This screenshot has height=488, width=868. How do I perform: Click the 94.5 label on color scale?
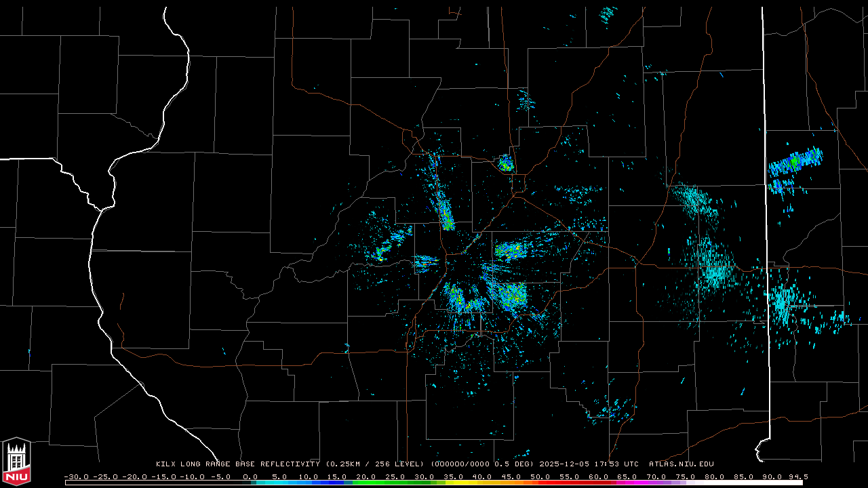click(797, 476)
